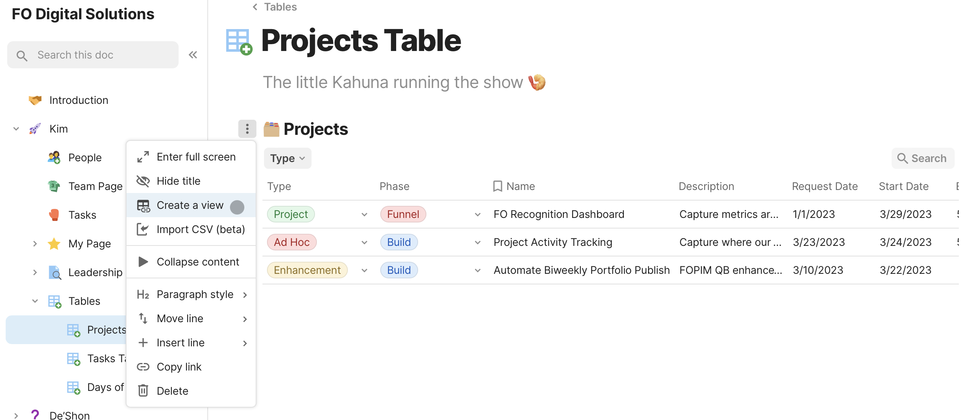This screenshot has width=980, height=420.
Task: Click the Projects Table page icon
Action: point(239,41)
